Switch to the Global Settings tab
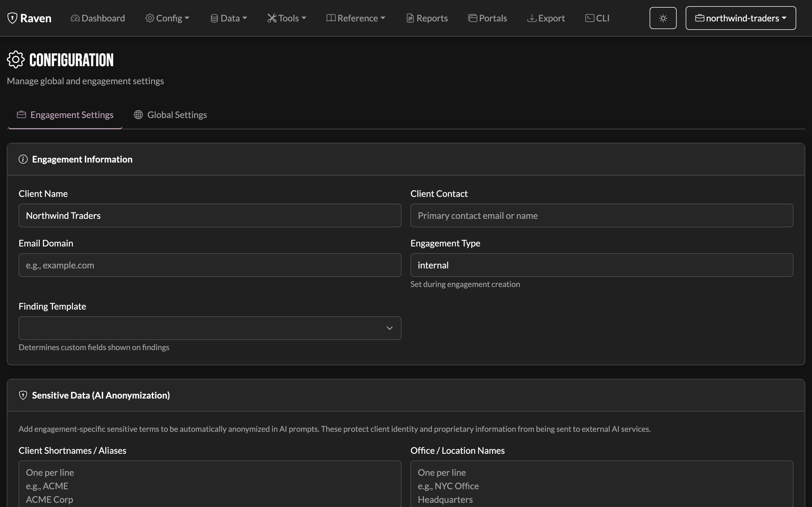The image size is (812, 507). pyautogui.click(x=171, y=115)
